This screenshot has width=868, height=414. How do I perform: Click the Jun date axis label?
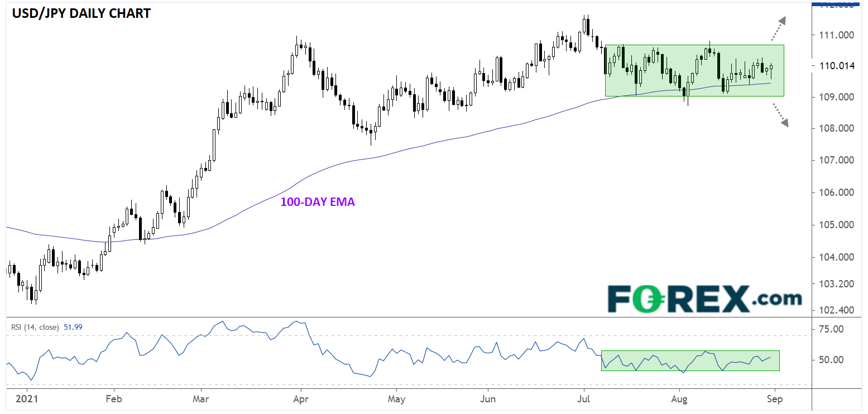pyautogui.click(x=488, y=399)
